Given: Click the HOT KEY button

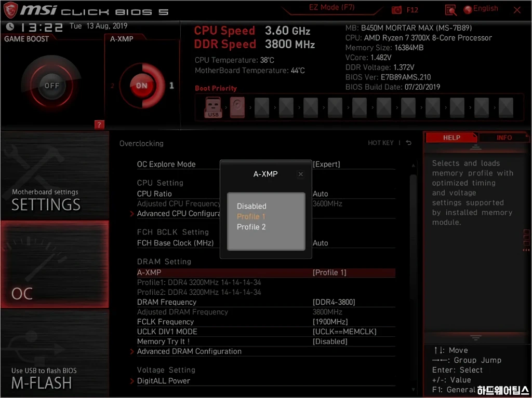Looking at the screenshot, I should pyautogui.click(x=381, y=143).
